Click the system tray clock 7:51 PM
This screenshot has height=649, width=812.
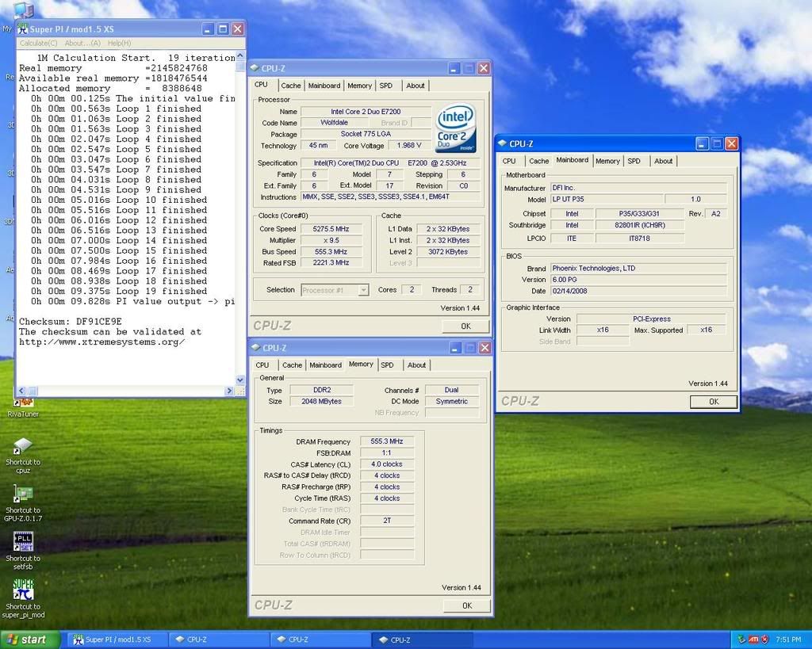click(788, 639)
